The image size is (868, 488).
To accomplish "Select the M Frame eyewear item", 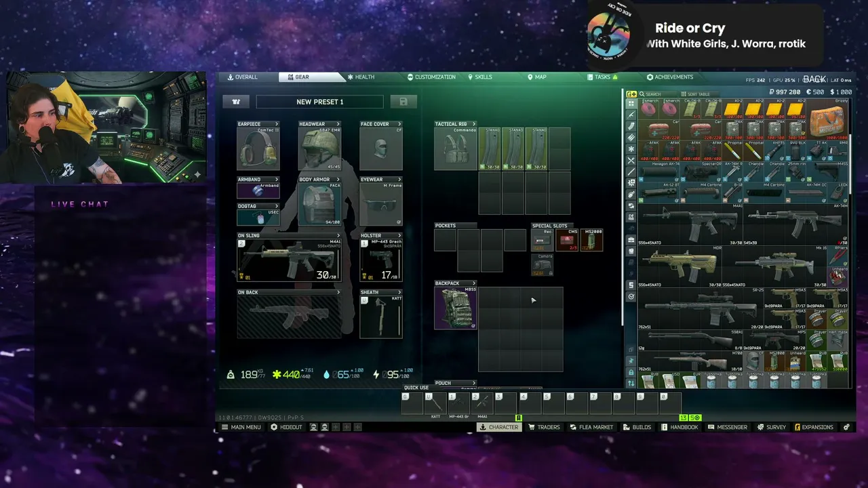I will 381,204.
